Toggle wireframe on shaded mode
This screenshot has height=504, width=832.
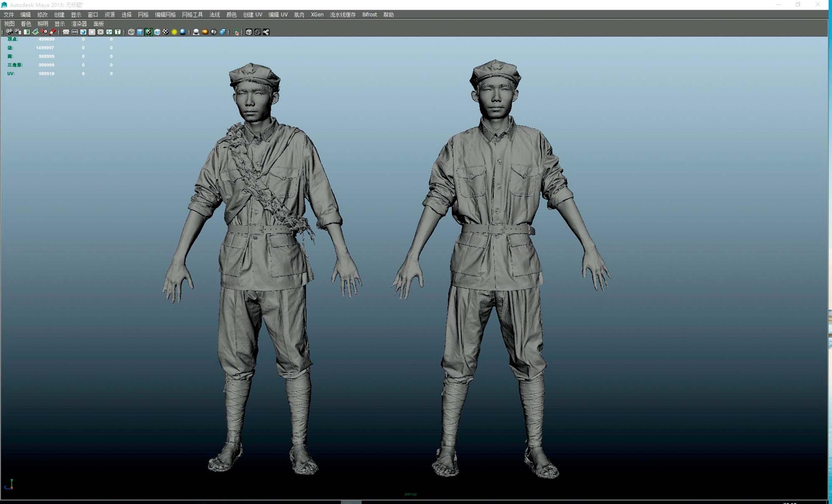[157, 32]
